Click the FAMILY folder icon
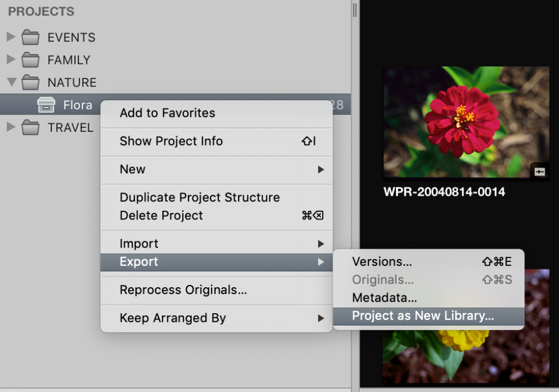 tap(31, 60)
